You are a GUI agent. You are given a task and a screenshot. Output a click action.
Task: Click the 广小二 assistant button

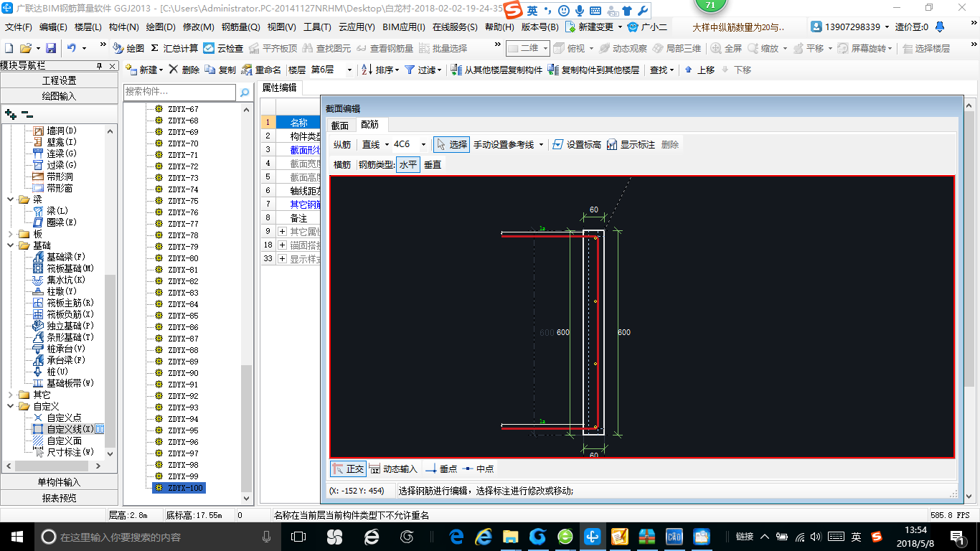[647, 27]
